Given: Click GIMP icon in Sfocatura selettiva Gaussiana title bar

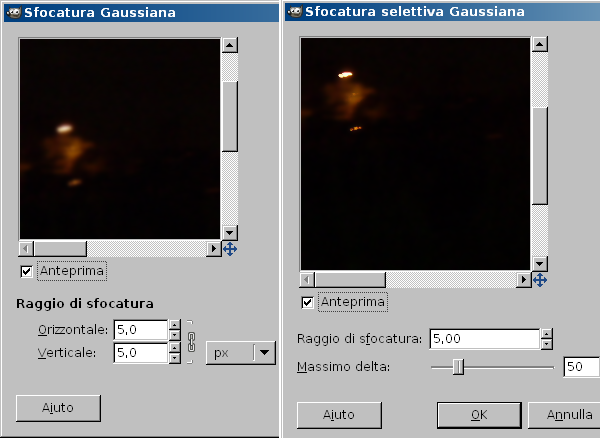Looking at the screenshot, I should point(295,12).
